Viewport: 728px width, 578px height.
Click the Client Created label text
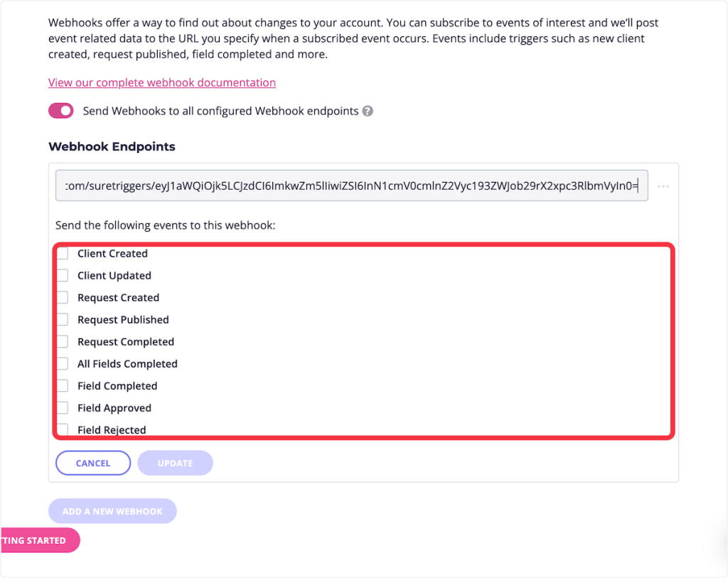(112, 254)
